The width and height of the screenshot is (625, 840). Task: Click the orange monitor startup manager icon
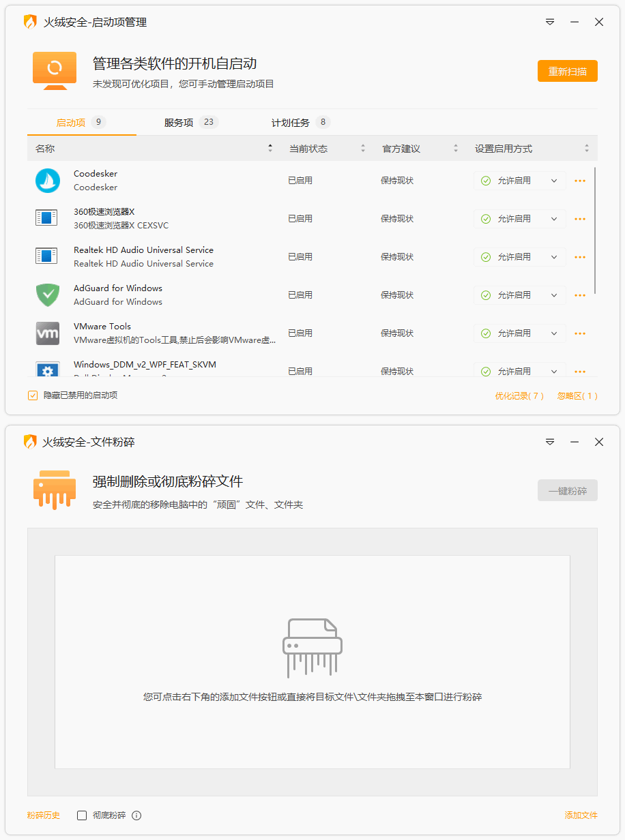coord(55,70)
